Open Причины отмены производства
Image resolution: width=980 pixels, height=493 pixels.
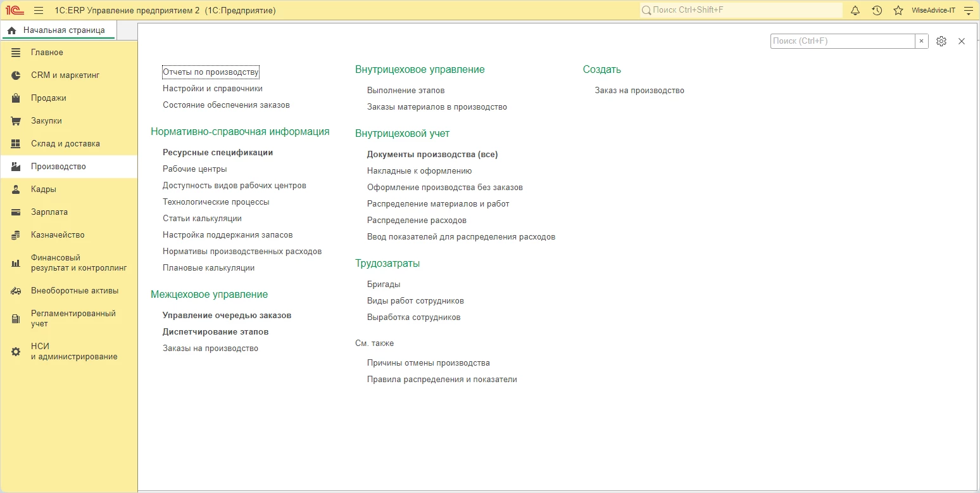(x=429, y=363)
